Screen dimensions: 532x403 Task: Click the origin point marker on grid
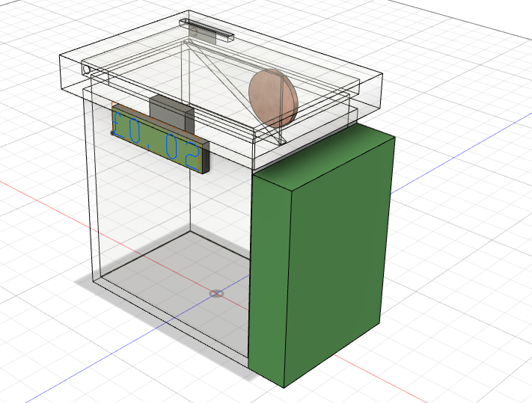click(x=216, y=293)
